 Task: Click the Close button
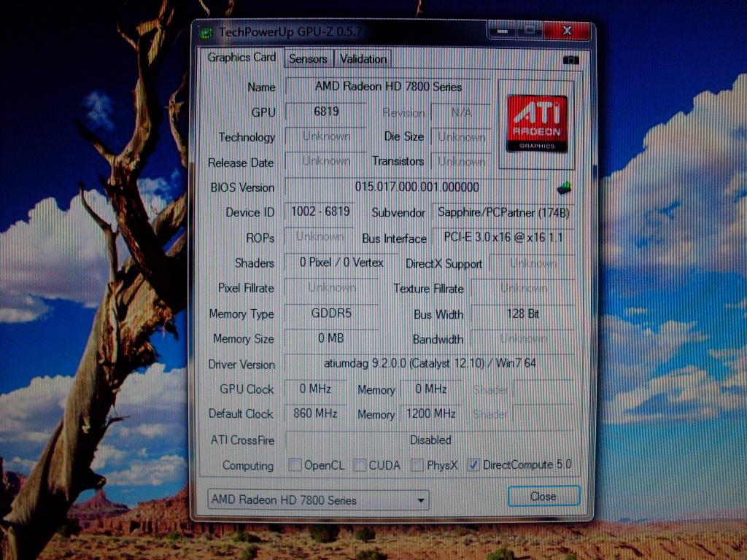(x=543, y=496)
